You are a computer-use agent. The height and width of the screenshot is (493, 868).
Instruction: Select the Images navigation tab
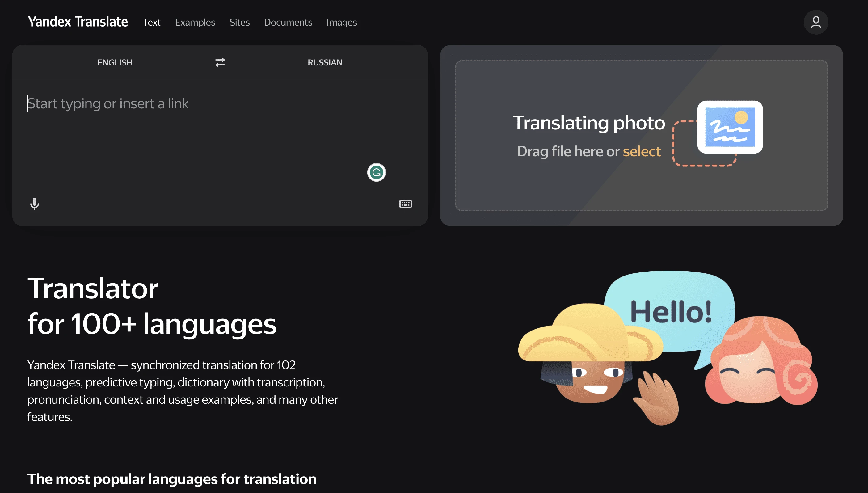(x=342, y=22)
